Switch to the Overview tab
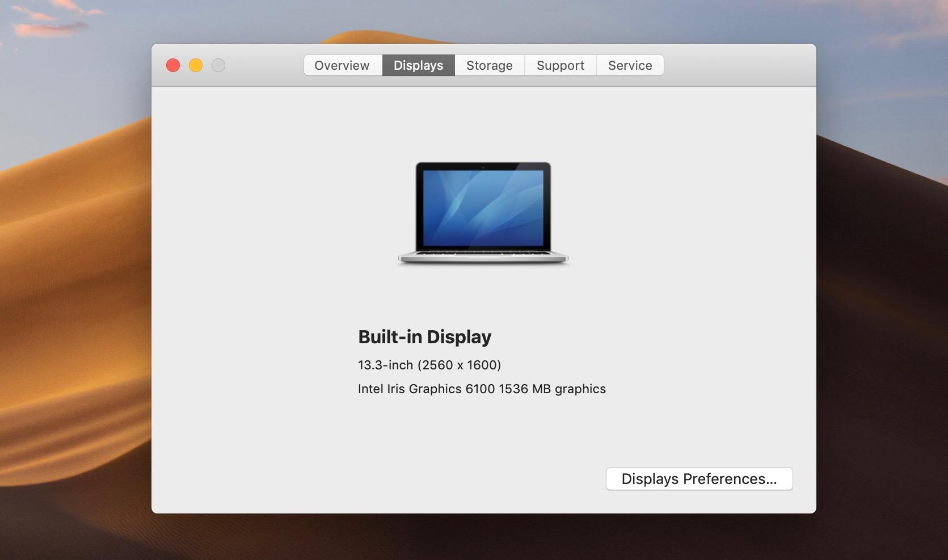 343,65
